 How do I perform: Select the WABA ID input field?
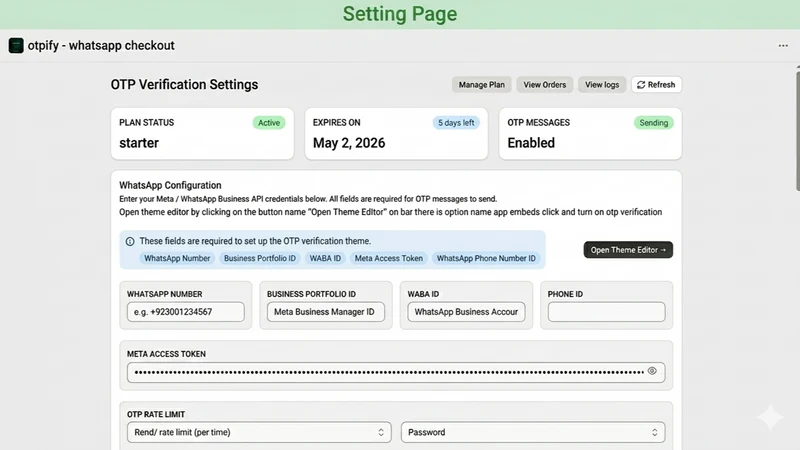(x=466, y=312)
